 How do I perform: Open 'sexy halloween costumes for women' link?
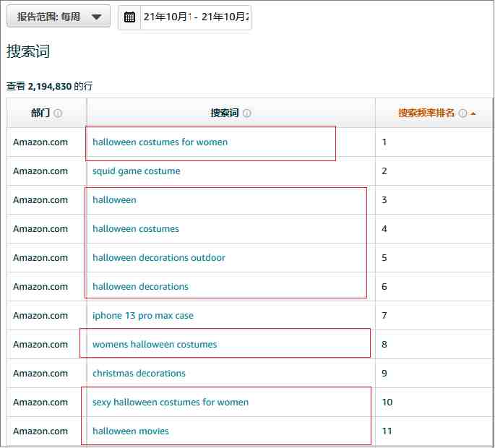(171, 402)
